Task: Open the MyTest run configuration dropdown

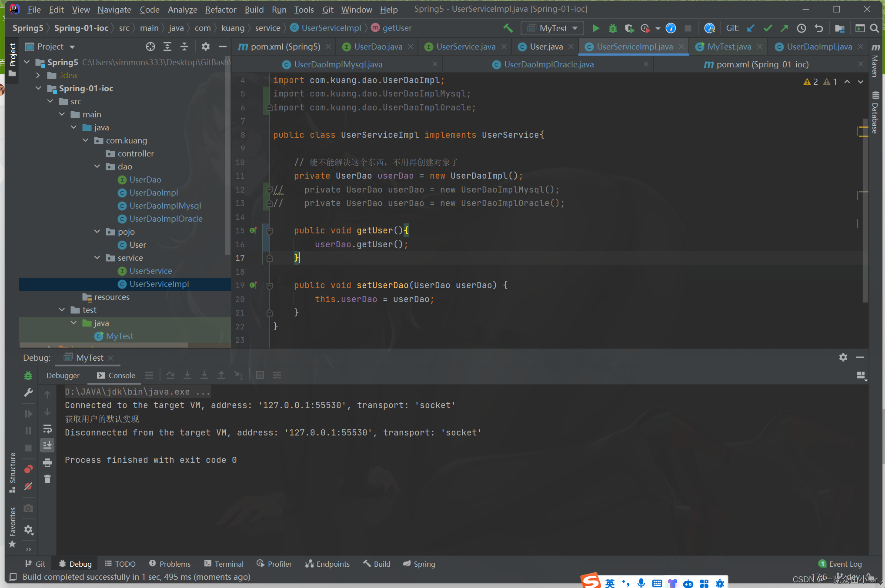Action: [x=553, y=28]
